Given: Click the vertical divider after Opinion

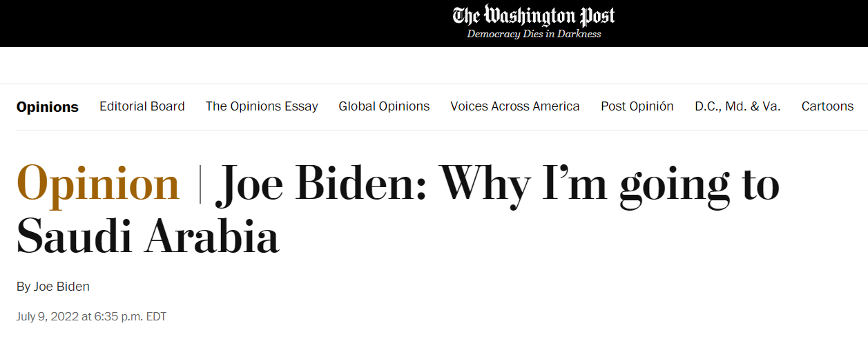Looking at the screenshot, I should tap(200, 185).
